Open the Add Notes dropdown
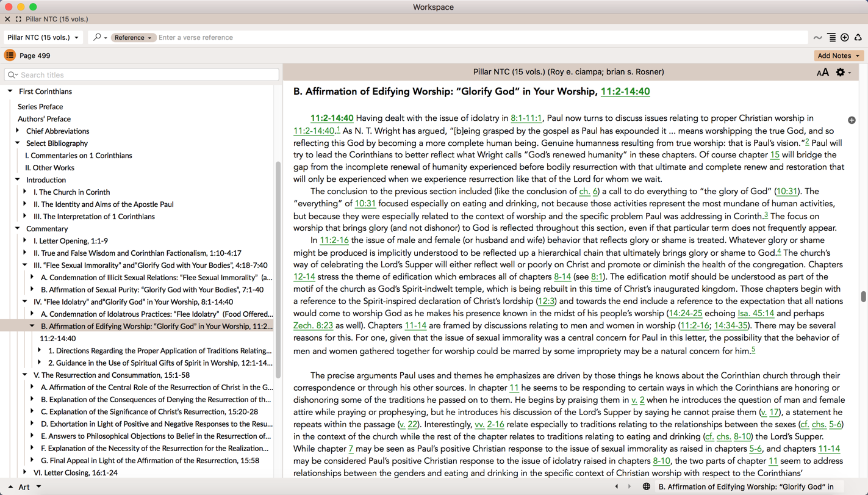 pyautogui.click(x=839, y=56)
